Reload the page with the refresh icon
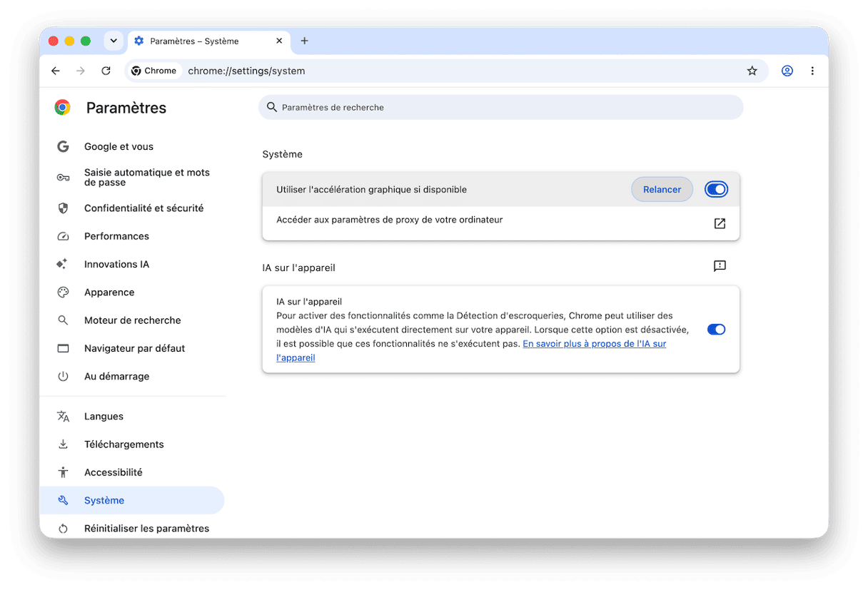The width and height of the screenshot is (868, 590). point(106,71)
